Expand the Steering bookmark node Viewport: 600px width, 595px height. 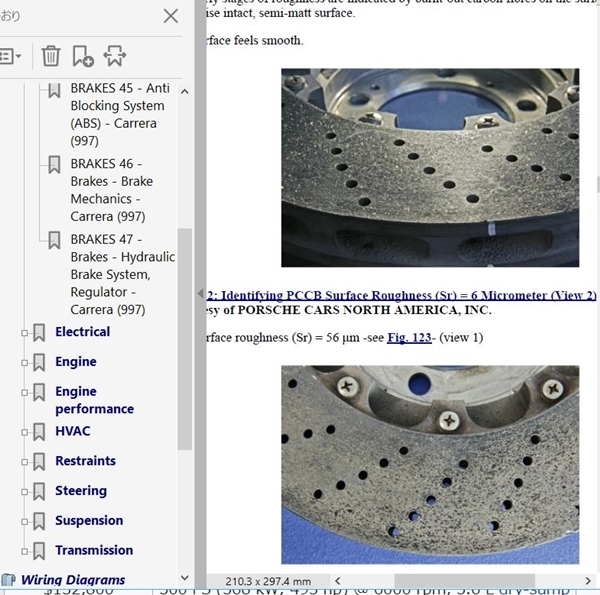(24, 492)
